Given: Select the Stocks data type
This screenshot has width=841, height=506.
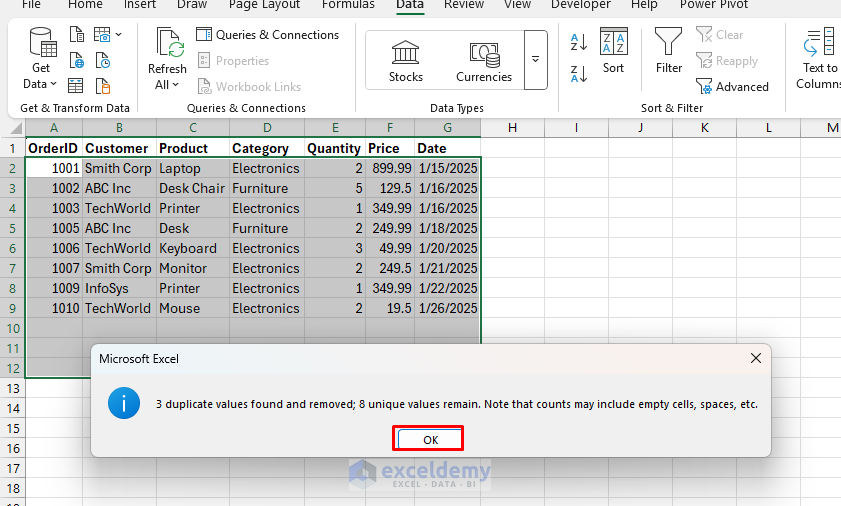Looking at the screenshot, I should (x=405, y=61).
